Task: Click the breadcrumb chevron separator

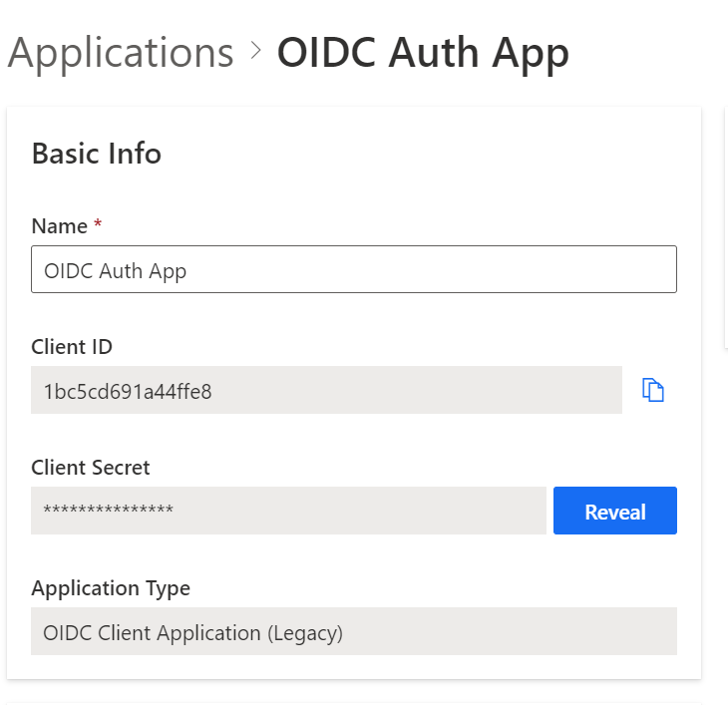Action: (x=255, y=52)
